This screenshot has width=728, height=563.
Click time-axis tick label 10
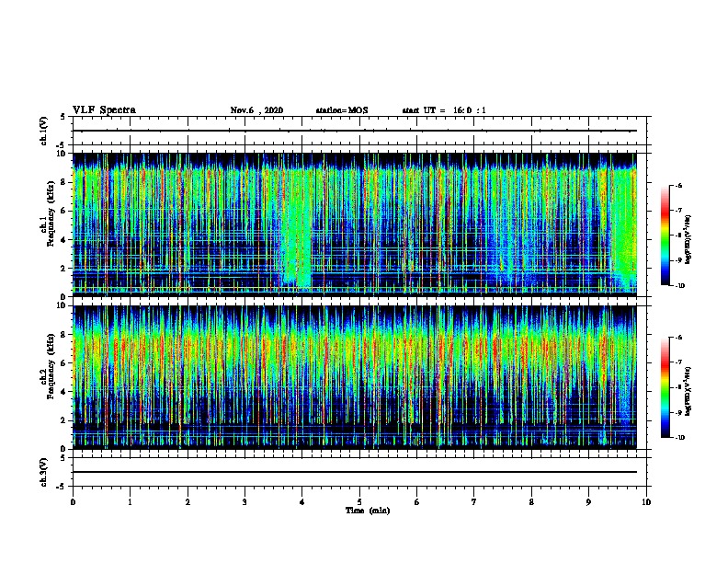[x=646, y=502]
